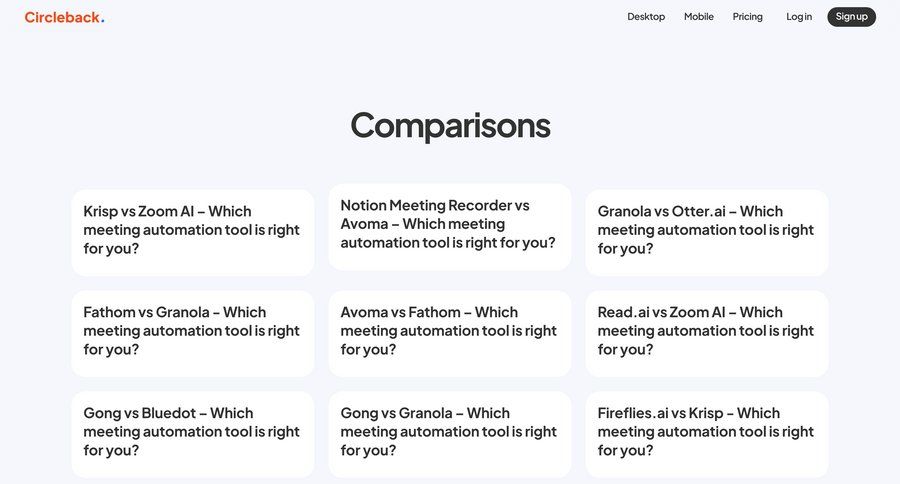Read the Read.ai vs Zoom AI comparison
900x484 pixels.
(x=706, y=331)
